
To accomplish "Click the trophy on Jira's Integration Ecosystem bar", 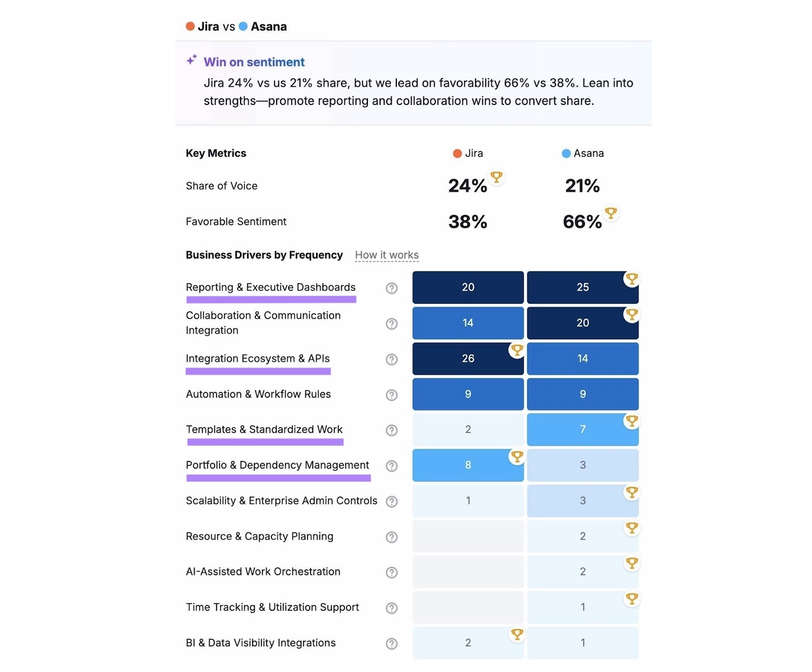I will pos(517,350).
